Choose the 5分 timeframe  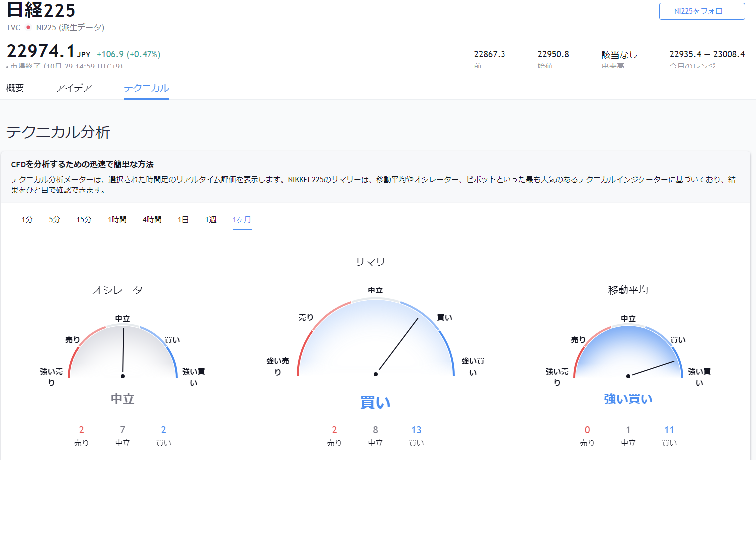coord(55,220)
